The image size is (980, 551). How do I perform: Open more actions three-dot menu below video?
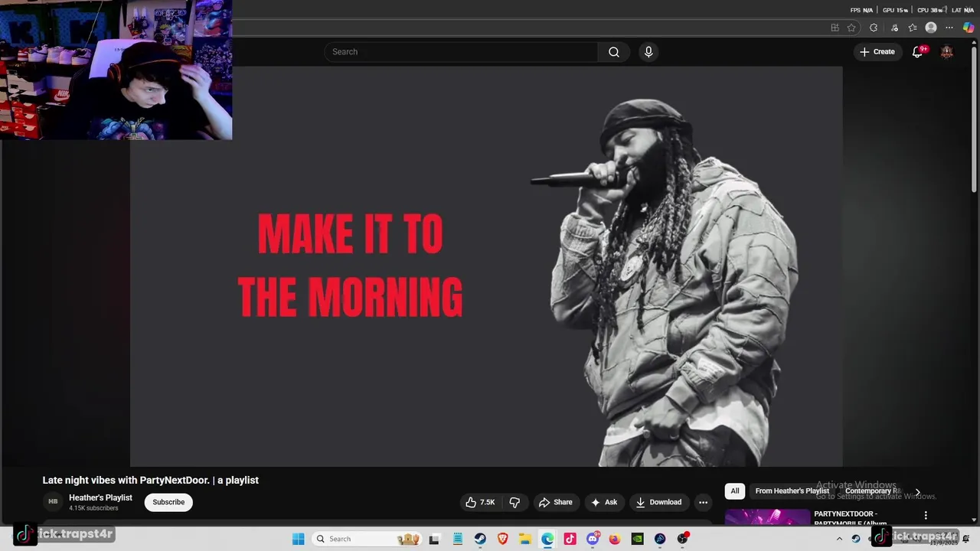(703, 502)
